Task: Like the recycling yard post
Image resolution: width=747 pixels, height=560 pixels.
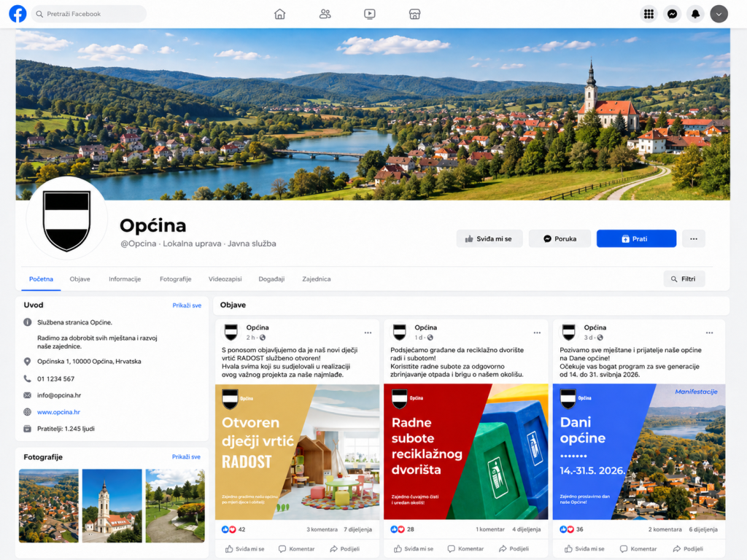Action: tap(414, 549)
